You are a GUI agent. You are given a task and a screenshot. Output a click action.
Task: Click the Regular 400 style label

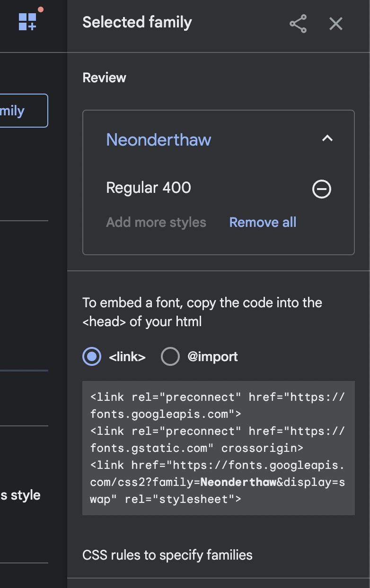tap(149, 188)
